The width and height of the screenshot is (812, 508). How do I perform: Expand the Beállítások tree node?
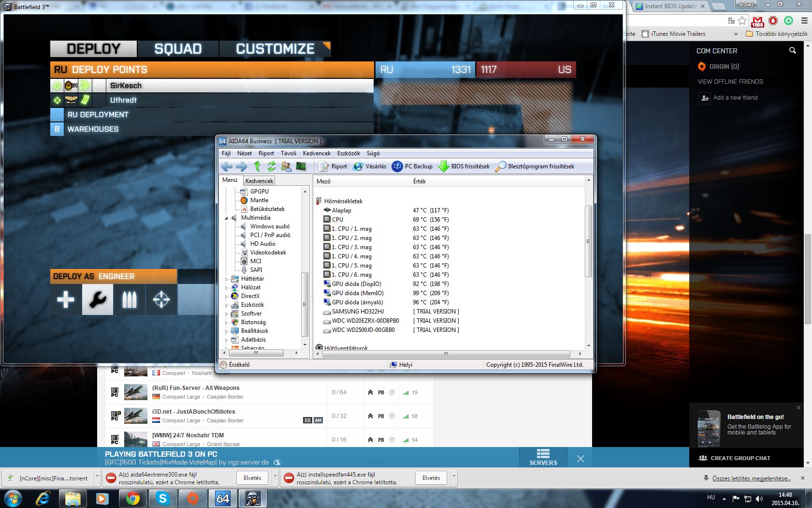[226, 331]
